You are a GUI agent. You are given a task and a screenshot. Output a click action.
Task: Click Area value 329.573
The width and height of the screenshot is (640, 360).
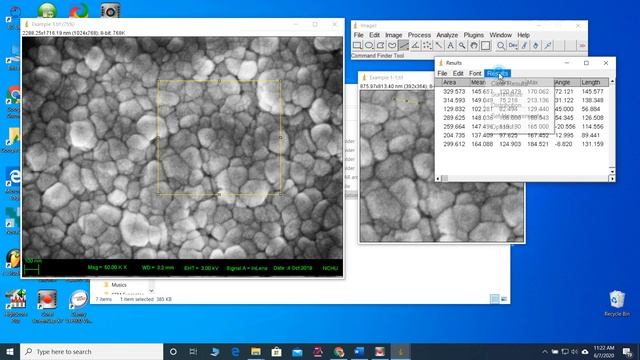click(454, 92)
